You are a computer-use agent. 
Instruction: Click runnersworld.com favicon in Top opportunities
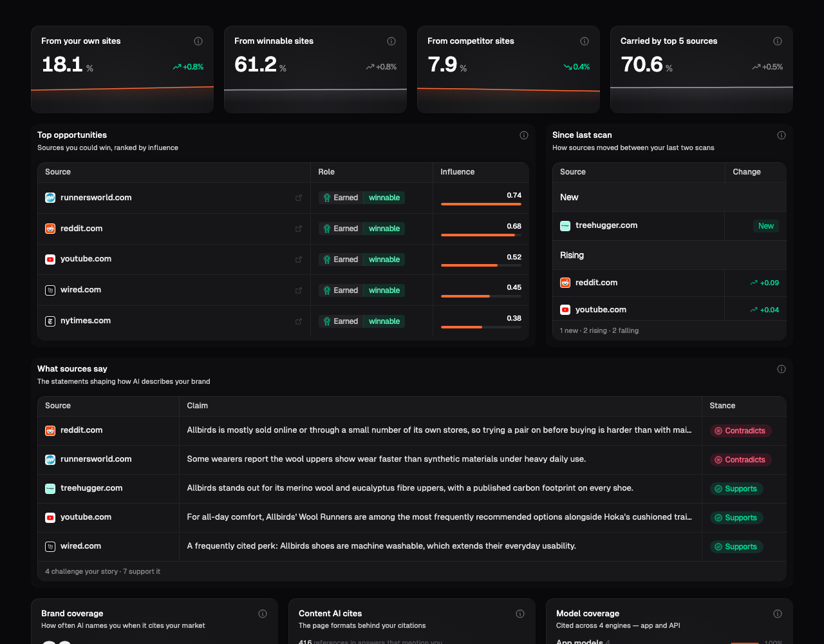click(x=50, y=198)
